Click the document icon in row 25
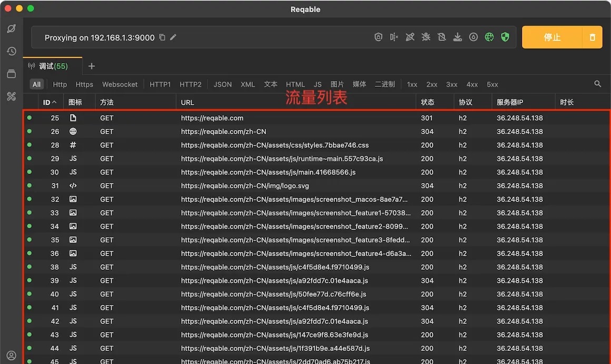The height and width of the screenshot is (364, 611). [x=73, y=118]
